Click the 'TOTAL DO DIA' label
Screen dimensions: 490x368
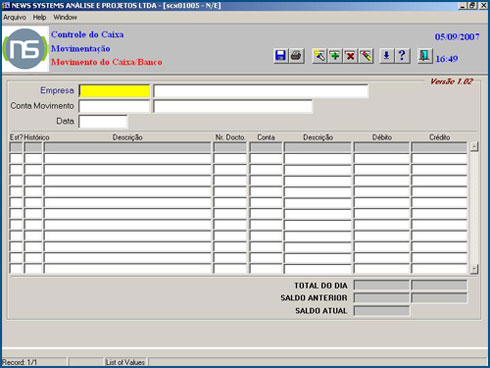pos(321,286)
